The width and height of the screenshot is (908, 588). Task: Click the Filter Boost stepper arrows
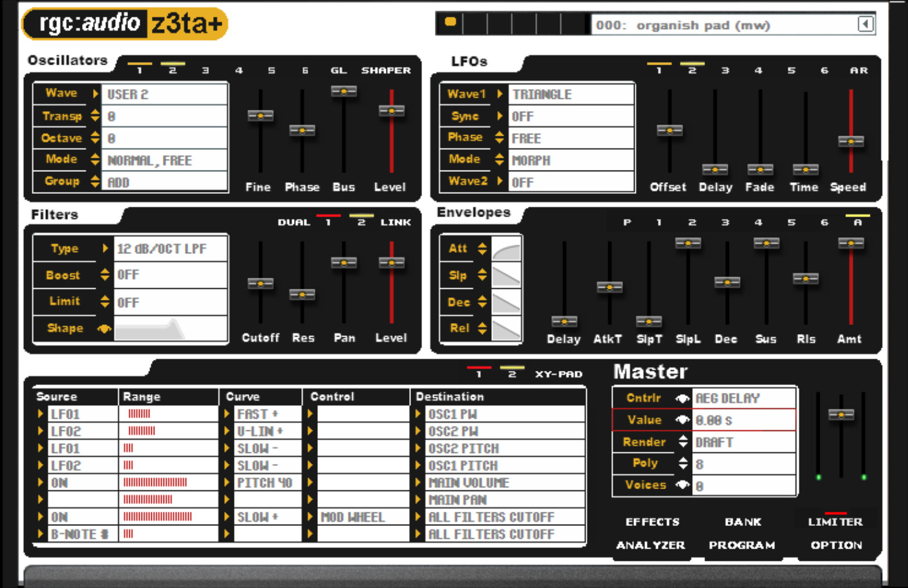point(105,275)
